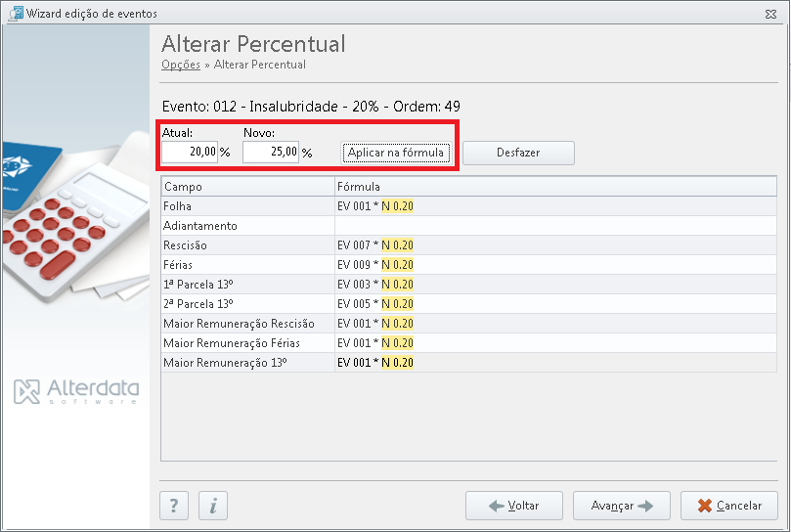Select the Campo column header
This screenshot has height=532, width=791.
tap(247, 186)
